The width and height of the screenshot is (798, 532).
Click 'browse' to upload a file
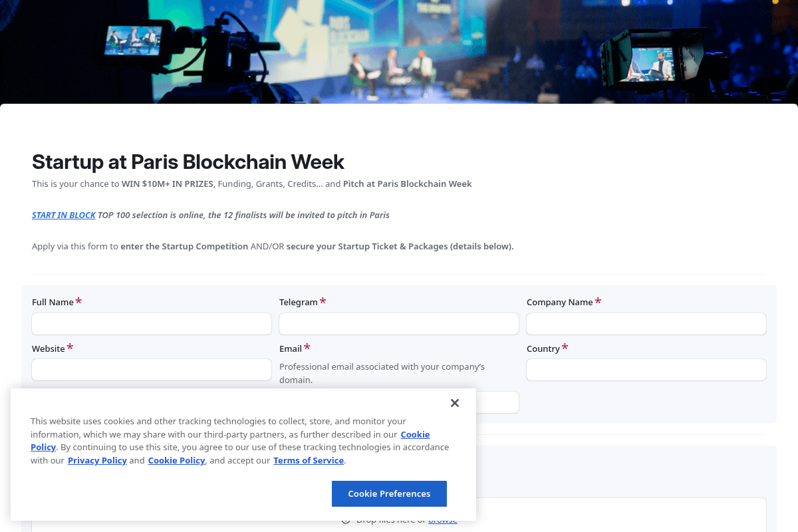(443, 520)
